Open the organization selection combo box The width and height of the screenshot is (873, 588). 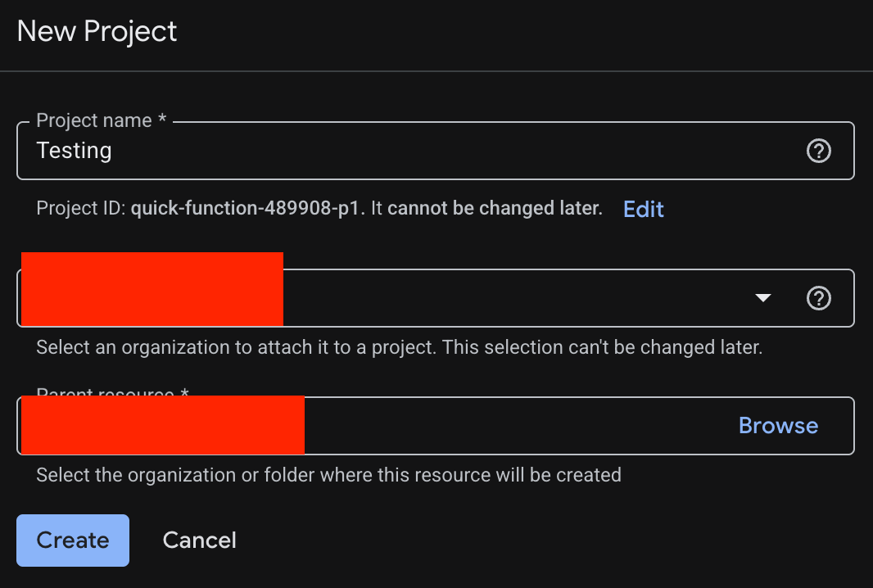click(436, 298)
